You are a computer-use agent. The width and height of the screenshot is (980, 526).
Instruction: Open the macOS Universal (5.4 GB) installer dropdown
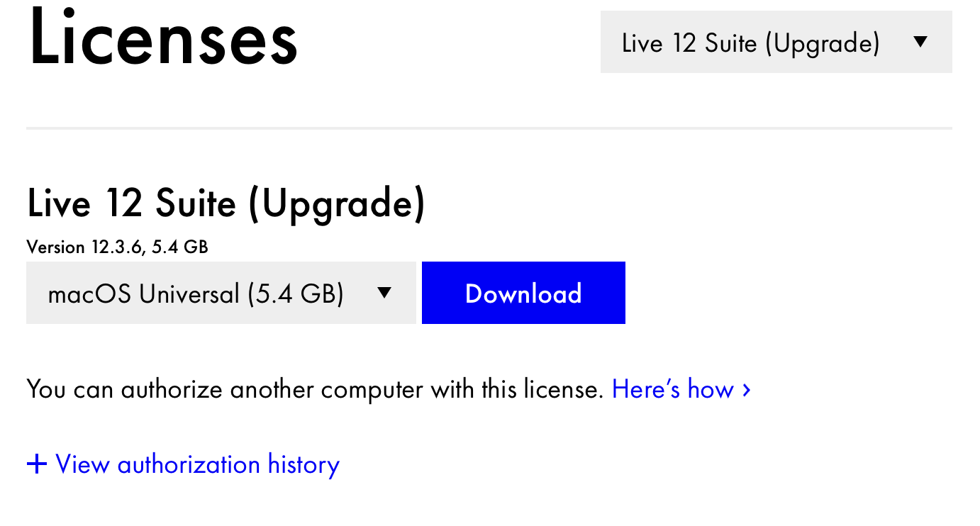(x=221, y=292)
